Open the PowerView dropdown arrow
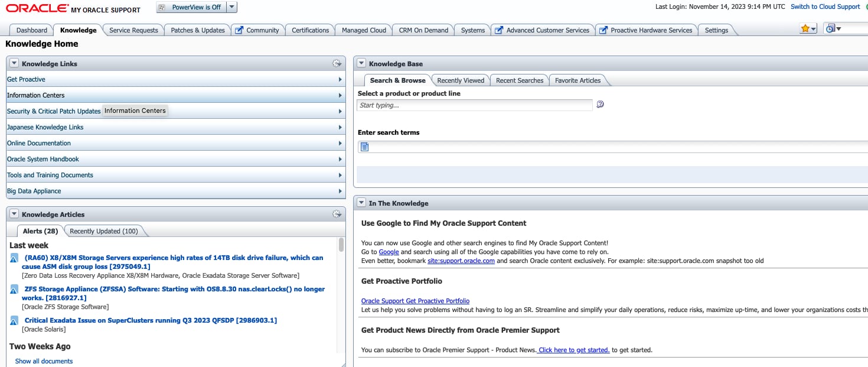Viewport: 868px width, 367px height. pyautogui.click(x=231, y=7)
